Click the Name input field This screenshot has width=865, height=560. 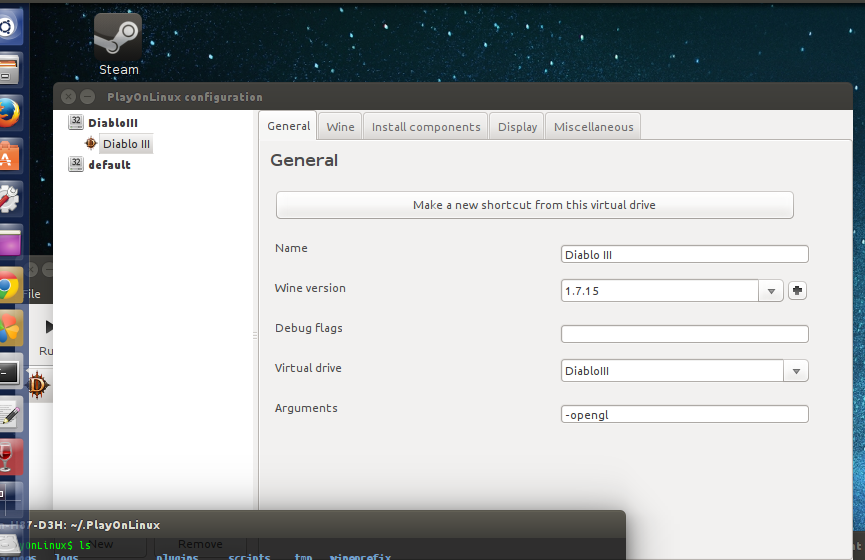(x=685, y=254)
